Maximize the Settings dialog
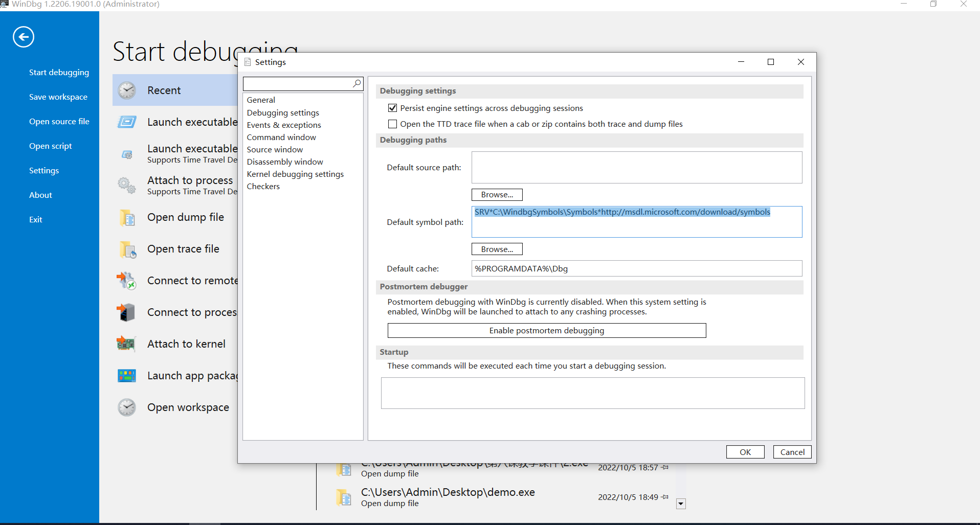980x525 pixels. [771, 62]
